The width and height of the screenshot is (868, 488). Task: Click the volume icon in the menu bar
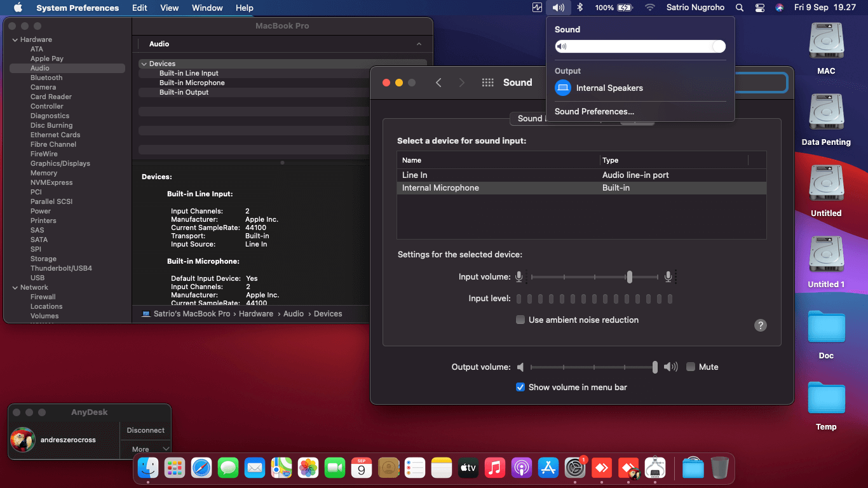(559, 8)
